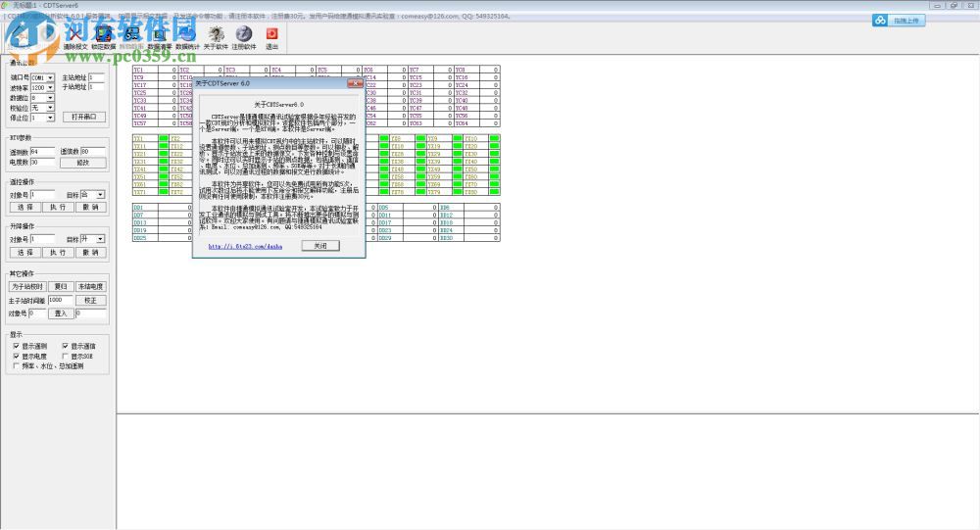Click the 注册软件 info icon

[244, 34]
